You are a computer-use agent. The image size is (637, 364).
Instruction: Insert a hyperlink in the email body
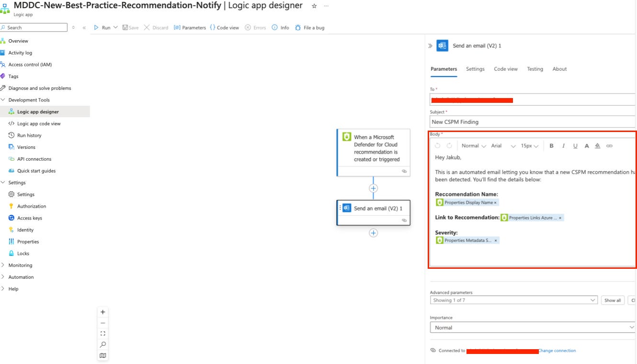(x=609, y=146)
